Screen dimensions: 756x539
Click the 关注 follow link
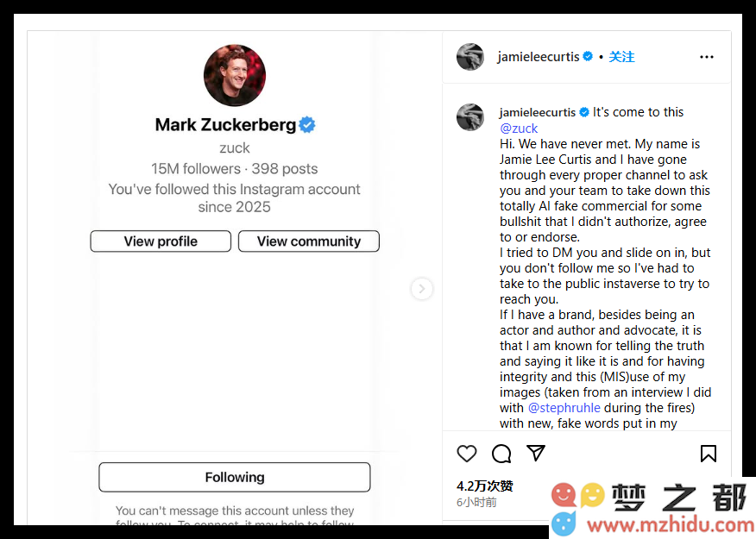(x=621, y=57)
